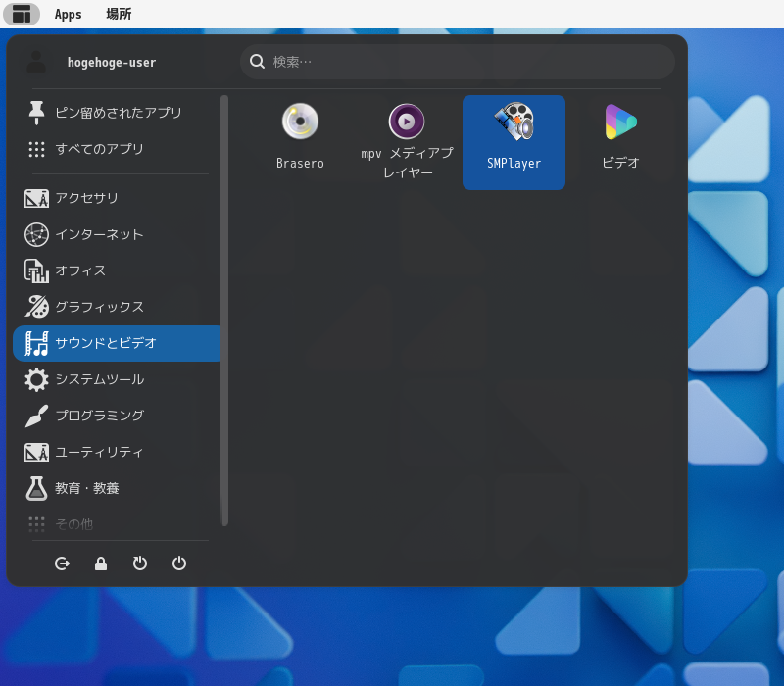Focus the 検索 search field

[458, 62]
